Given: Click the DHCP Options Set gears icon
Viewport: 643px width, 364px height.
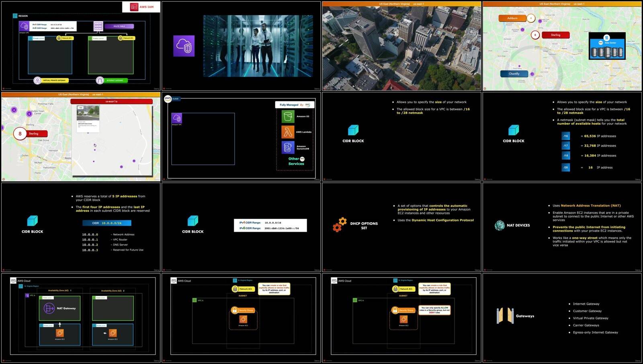Looking at the screenshot, I should point(340,225).
